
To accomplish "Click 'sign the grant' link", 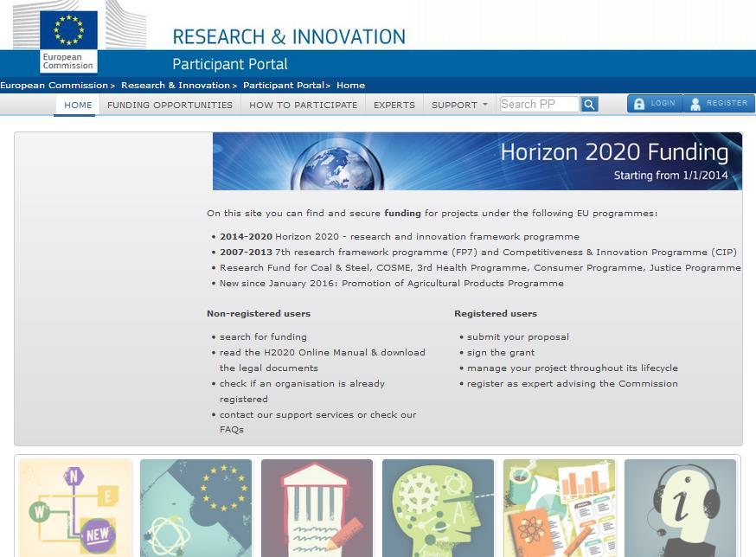I will tap(501, 353).
